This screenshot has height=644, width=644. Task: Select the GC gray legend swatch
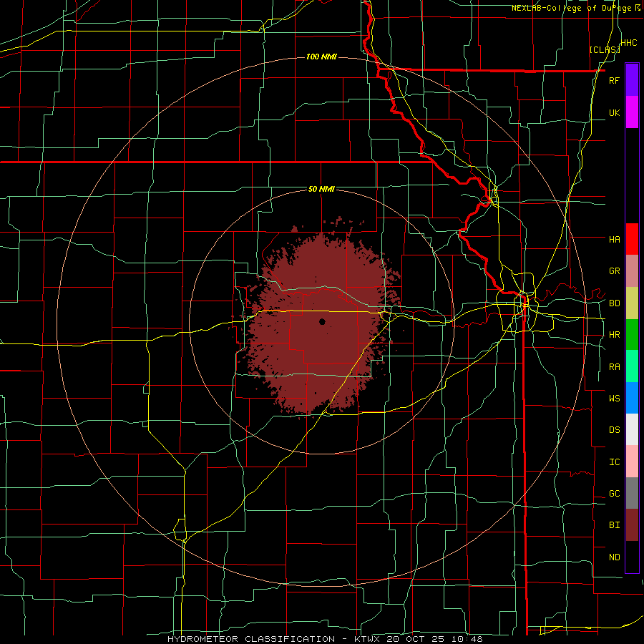632,493
